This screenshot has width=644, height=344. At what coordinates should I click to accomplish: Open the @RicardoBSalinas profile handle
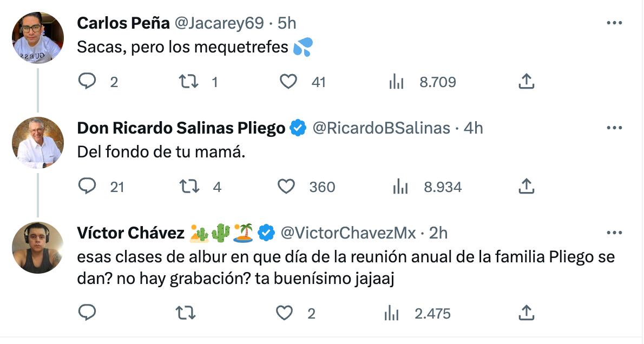381,128
